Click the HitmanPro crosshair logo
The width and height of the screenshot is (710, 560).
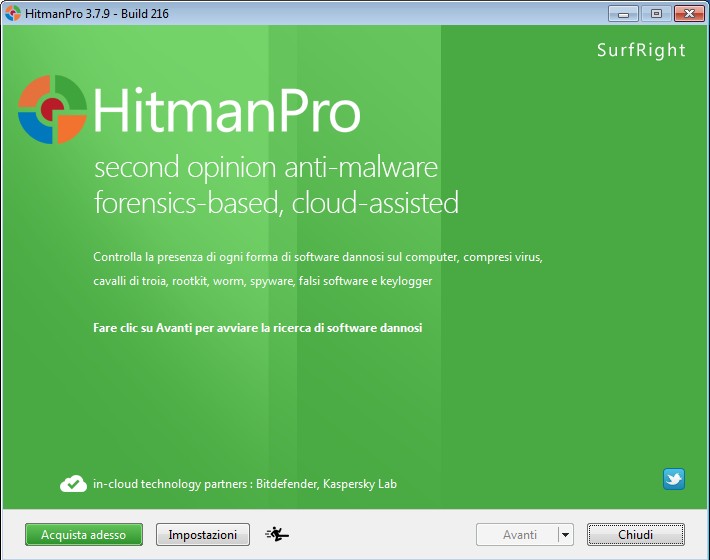tap(52, 110)
